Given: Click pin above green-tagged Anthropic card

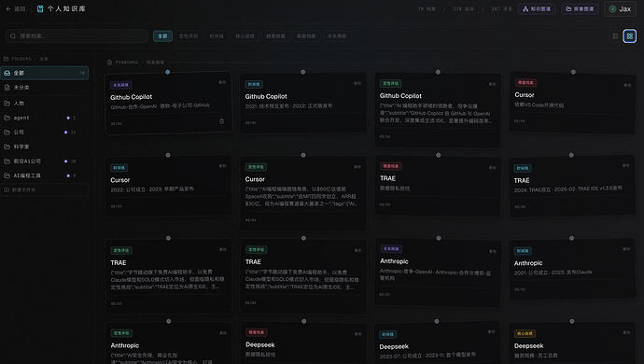Looking at the screenshot, I should tap(168, 321).
